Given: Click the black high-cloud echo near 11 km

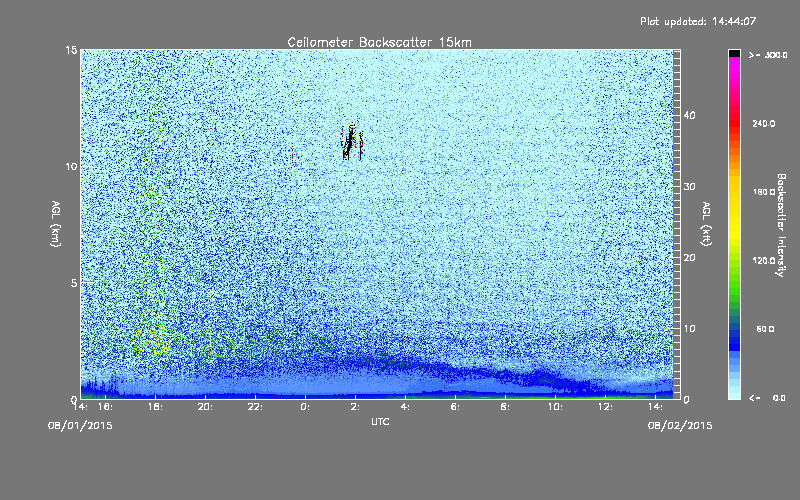Looking at the screenshot, I should point(350,142).
